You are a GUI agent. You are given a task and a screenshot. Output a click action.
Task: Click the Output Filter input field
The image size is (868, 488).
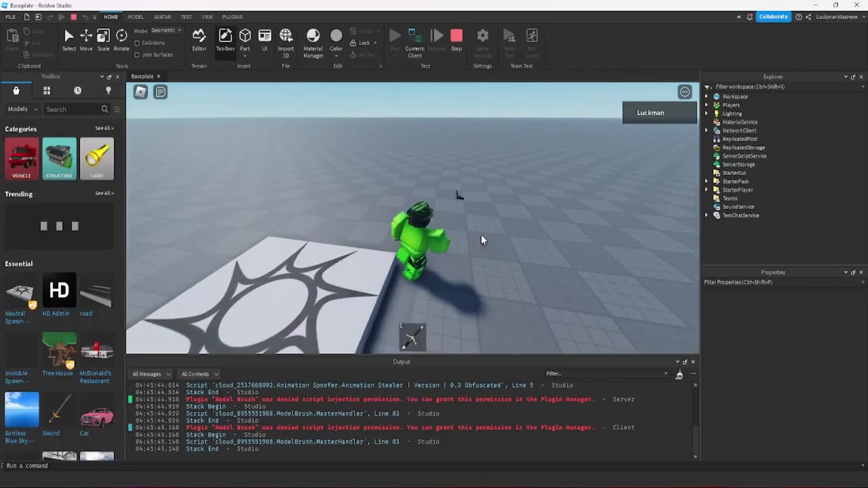(x=607, y=373)
